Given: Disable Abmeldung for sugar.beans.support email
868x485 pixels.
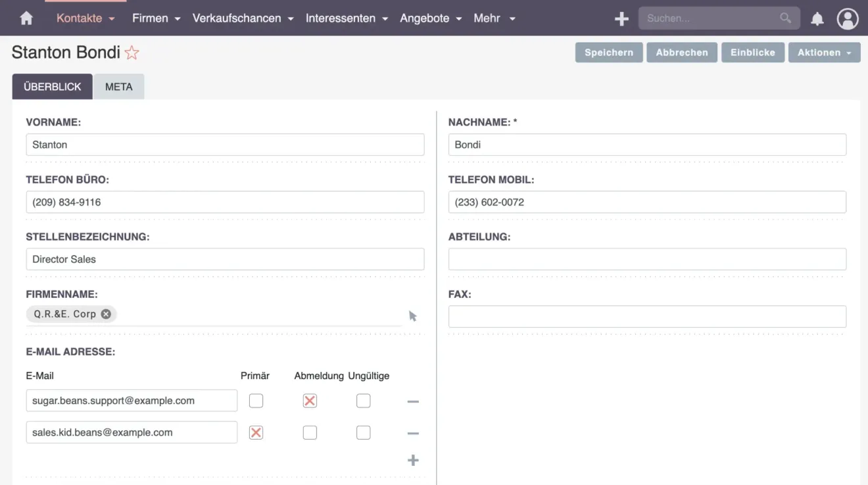Looking at the screenshot, I should click(310, 400).
